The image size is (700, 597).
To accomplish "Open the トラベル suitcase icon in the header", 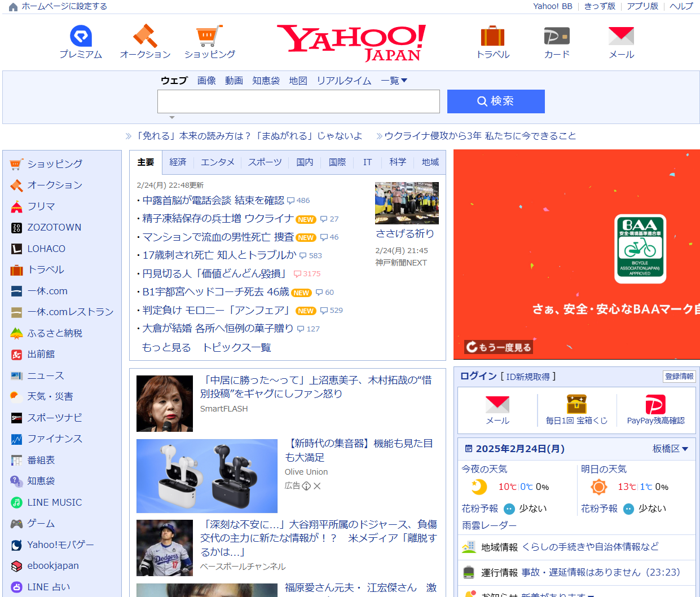I will tap(492, 36).
